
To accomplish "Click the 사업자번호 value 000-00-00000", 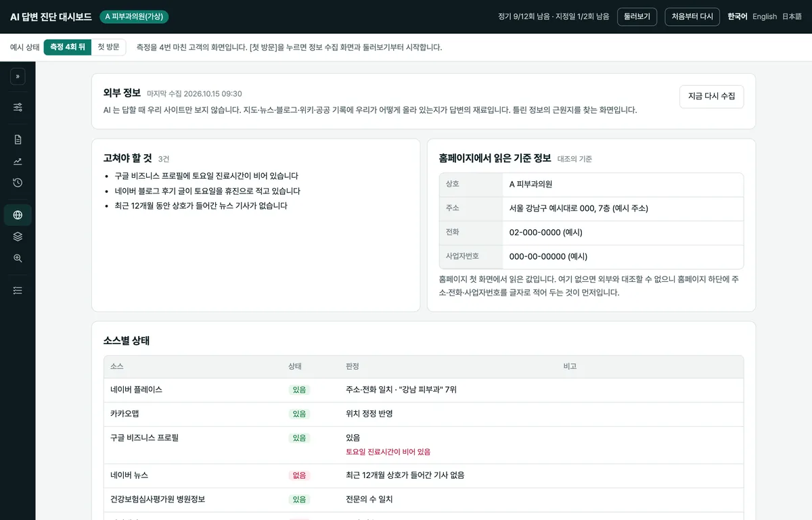I will click(x=548, y=256).
